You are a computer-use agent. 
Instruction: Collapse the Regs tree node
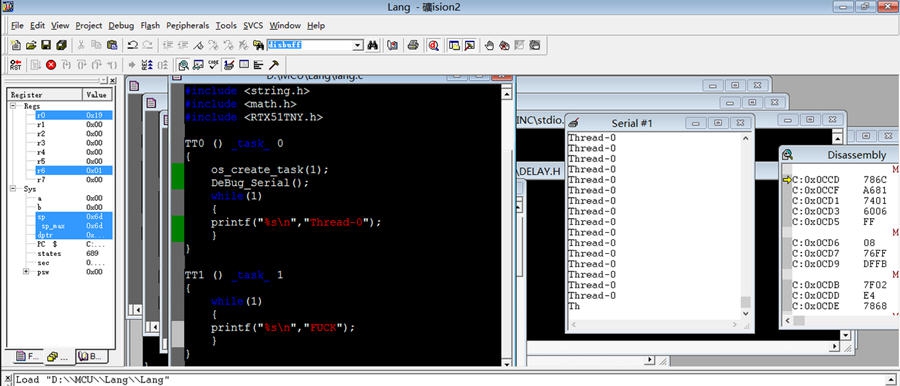[13, 106]
